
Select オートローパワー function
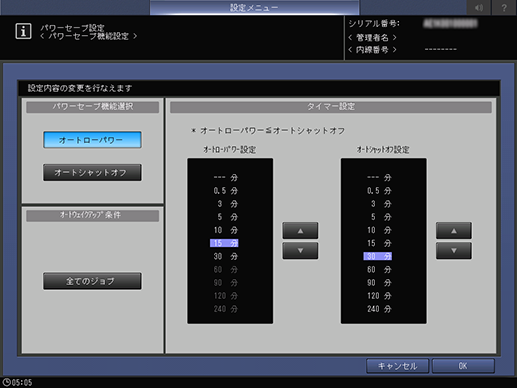(x=92, y=140)
